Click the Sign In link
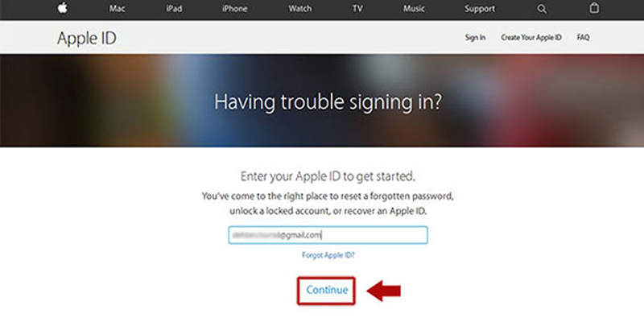Screen dimensions: 644x322 [475, 37]
